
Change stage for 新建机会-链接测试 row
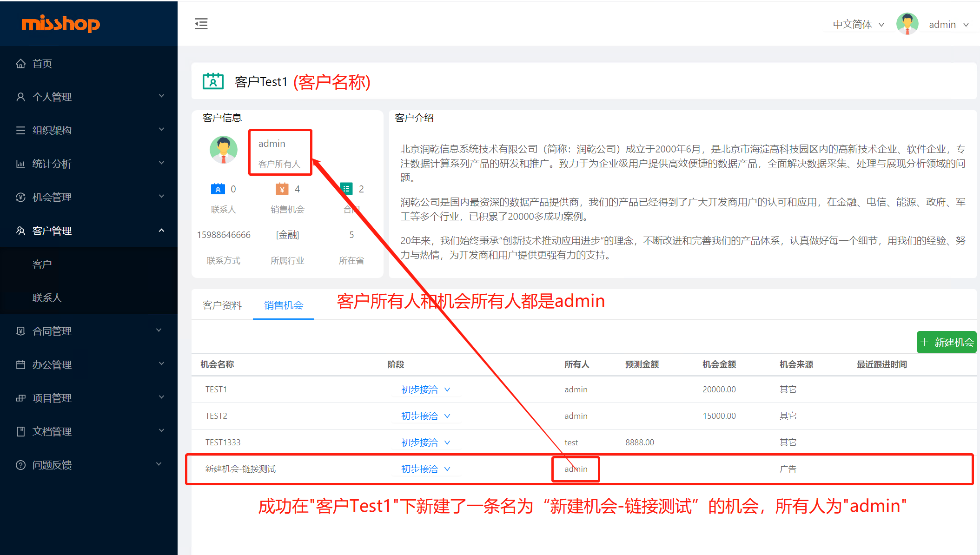click(425, 469)
